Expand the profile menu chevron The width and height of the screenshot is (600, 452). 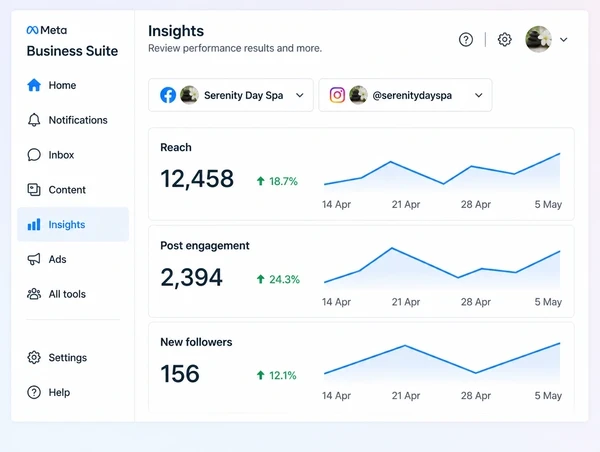[x=564, y=39]
